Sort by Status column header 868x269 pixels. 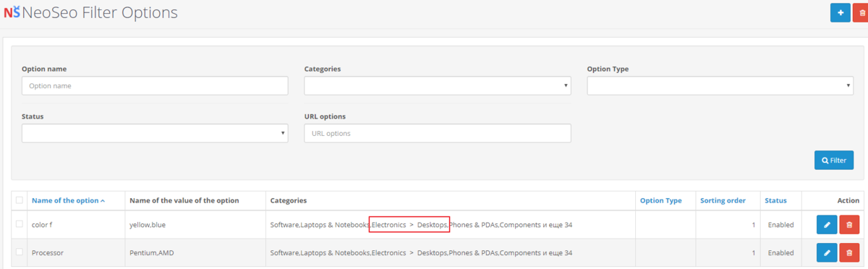pyautogui.click(x=776, y=200)
